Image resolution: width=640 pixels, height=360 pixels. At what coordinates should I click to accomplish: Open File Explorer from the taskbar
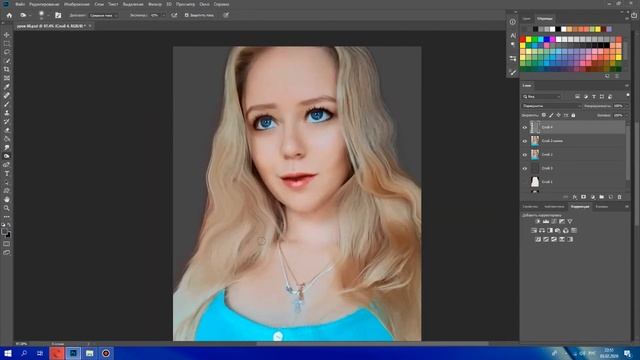(x=89, y=353)
